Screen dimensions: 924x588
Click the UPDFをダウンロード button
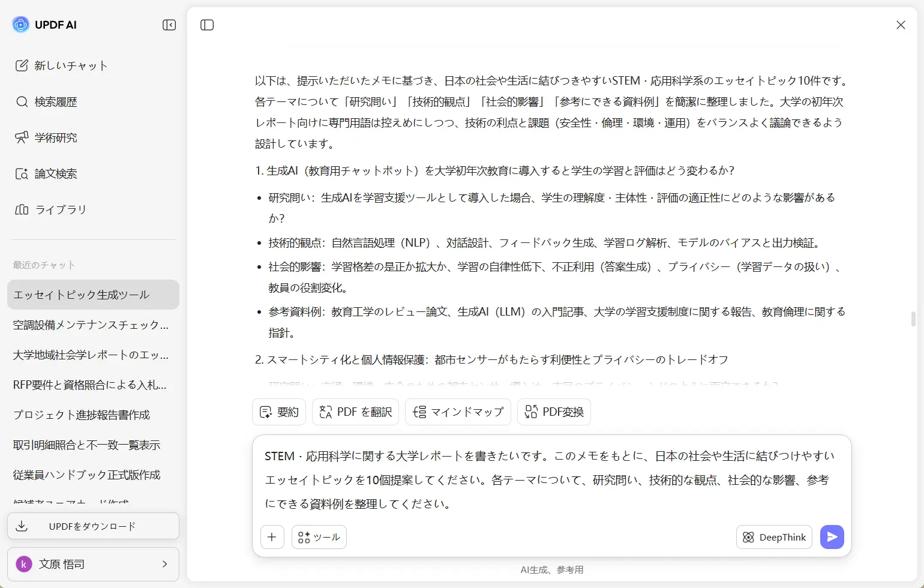[x=93, y=526]
